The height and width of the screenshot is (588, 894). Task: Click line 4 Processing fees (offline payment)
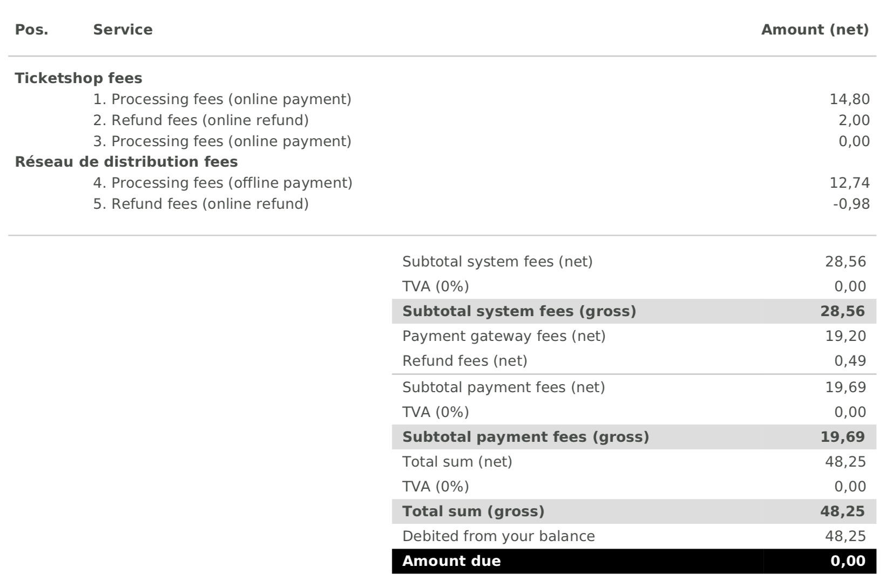222,183
